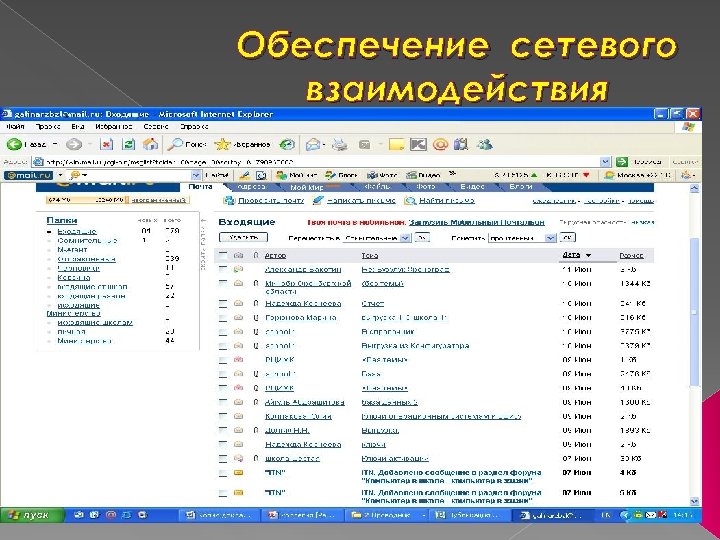
Task: Open Видео button in Mail.ru toolbar
Action: [423, 175]
